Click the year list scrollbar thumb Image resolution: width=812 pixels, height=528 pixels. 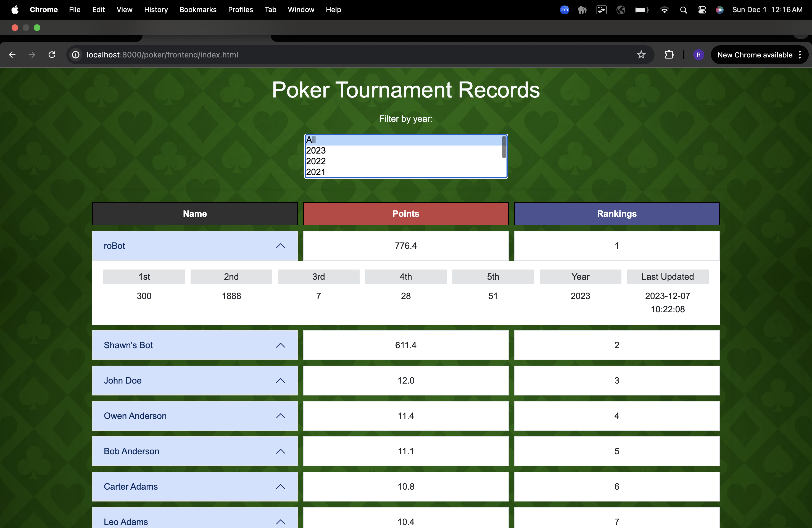[503, 147]
